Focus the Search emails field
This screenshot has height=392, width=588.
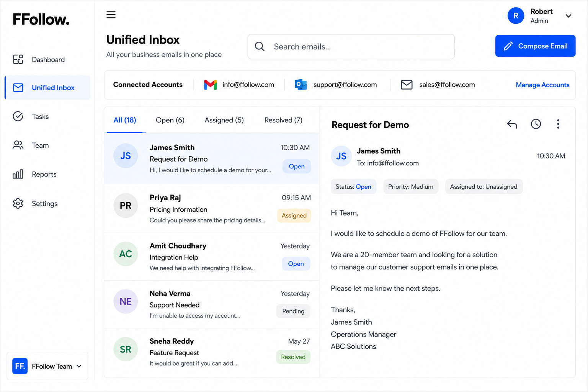pos(351,47)
